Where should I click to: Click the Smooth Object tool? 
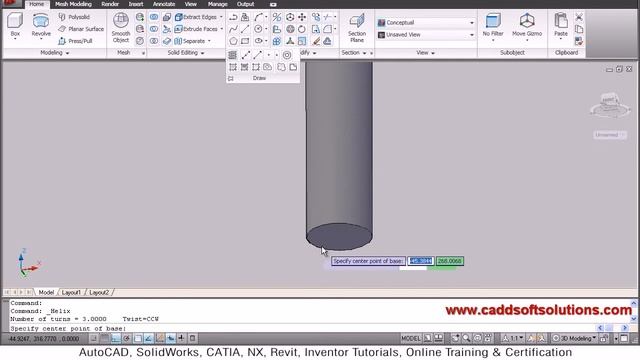coord(121,27)
